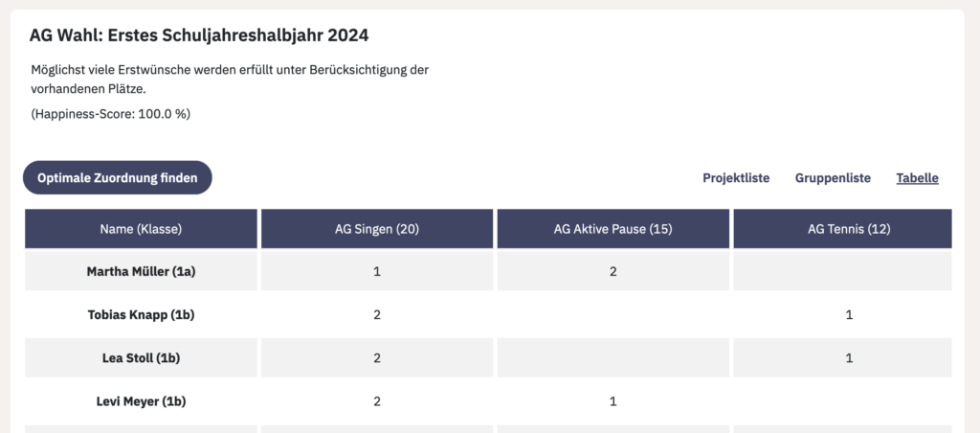Select the Martha Müller (1a) row name
This screenshot has width=980, height=433.
coord(141,271)
